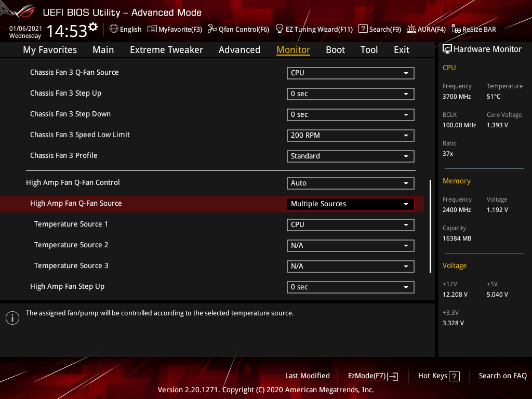Click the Hot Keys question mark icon
This screenshot has width=532, height=399.
pyautogui.click(x=454, y=376)
